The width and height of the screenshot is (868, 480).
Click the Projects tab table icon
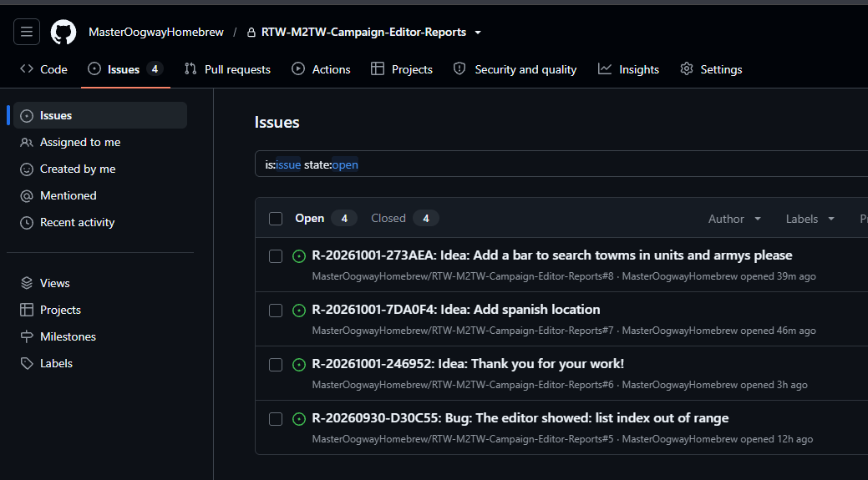378,68
